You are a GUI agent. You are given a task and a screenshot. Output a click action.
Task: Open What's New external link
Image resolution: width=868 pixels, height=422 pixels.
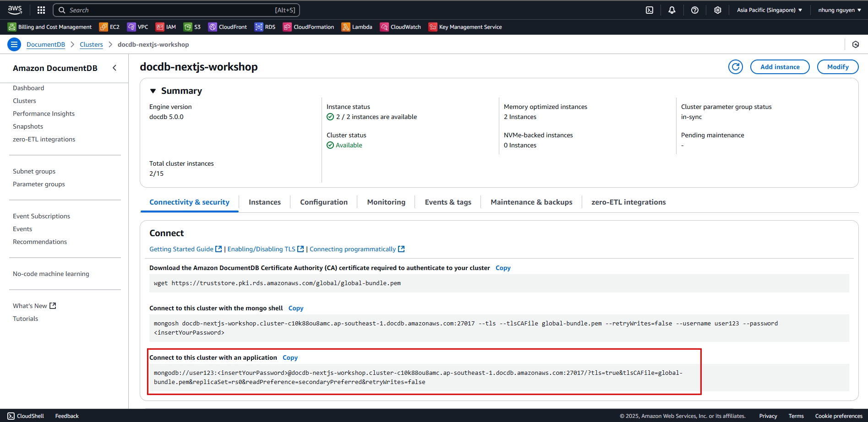click(34, 306)
